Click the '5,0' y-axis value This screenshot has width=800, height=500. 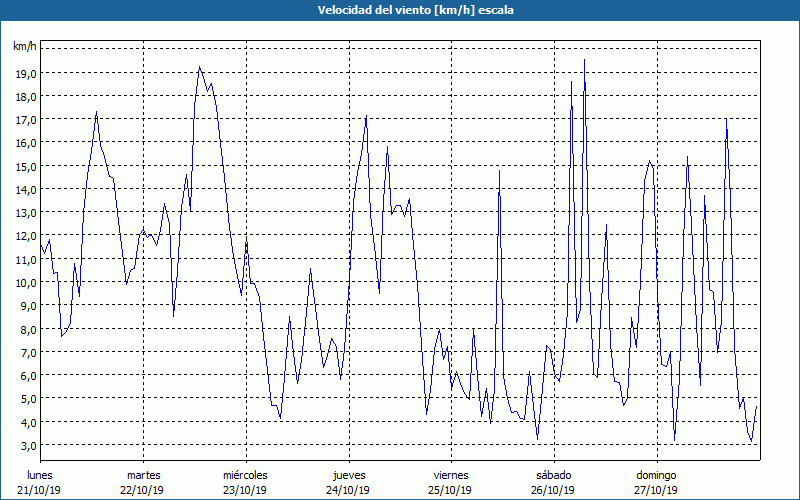pos(28,399)
